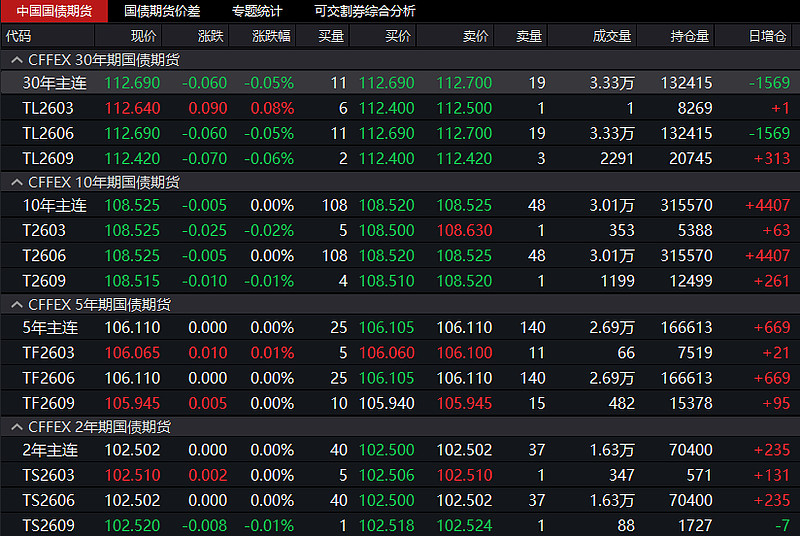The height and width of the screenshot is (536, 800).
Task: Switch to the 中国国债期货 tab
Action: (54, 11)
